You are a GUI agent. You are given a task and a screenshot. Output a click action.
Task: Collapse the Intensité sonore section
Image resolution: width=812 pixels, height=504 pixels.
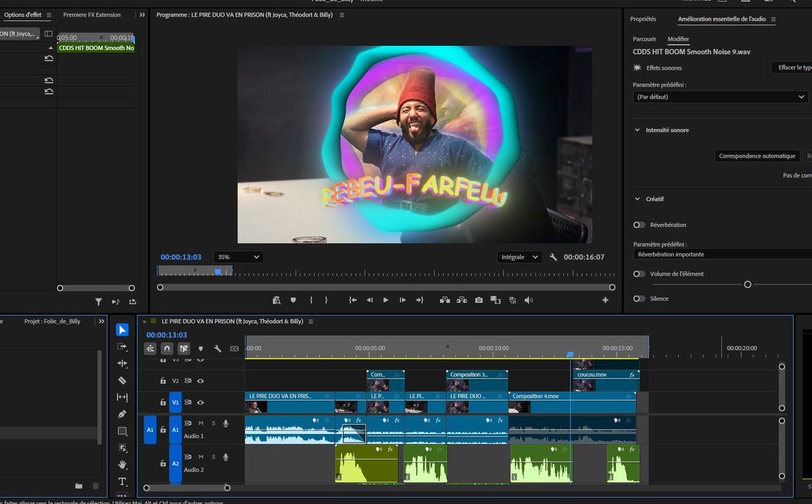coord(637,130)
